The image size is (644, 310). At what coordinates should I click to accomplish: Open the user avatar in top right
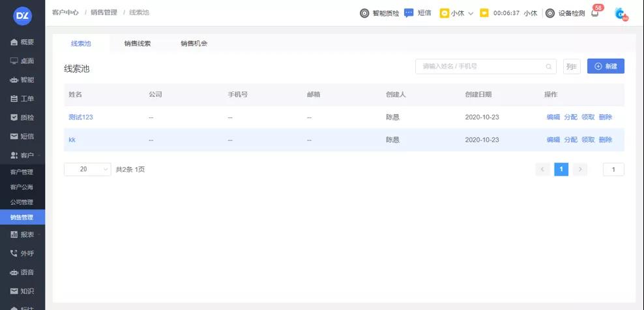620,14
